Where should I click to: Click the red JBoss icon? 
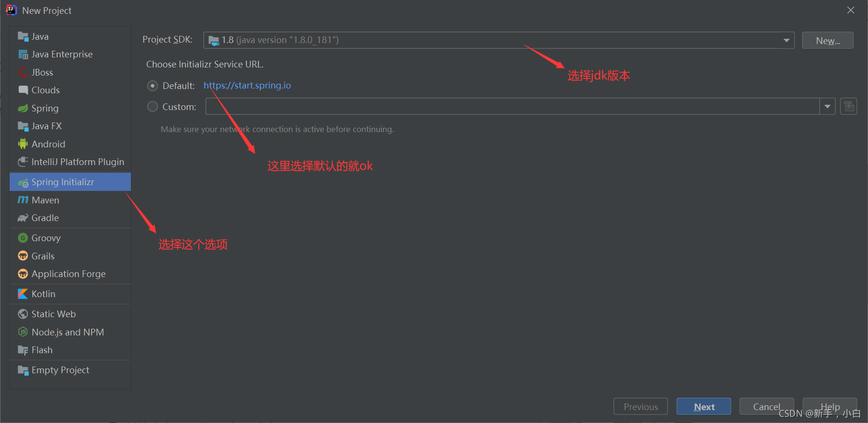[x=23, y=72]
